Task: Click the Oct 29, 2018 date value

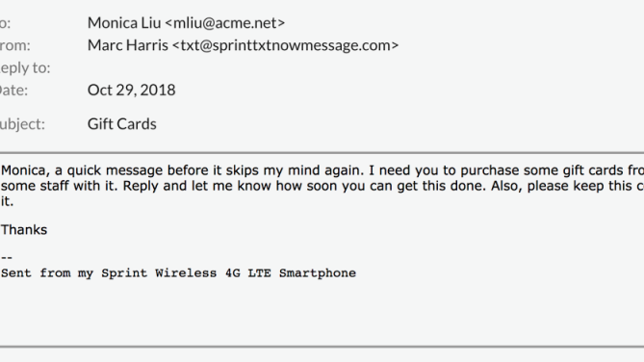Action: click(x=132, y=90)
